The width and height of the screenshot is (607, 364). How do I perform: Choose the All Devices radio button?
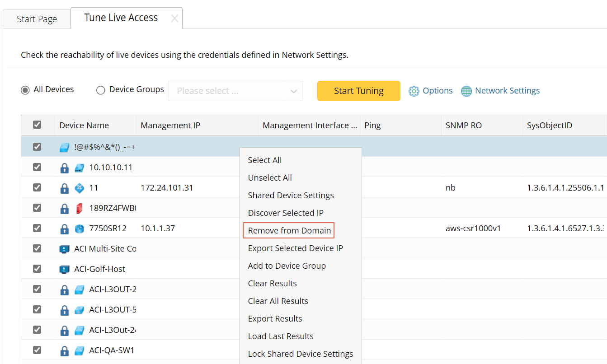25,90
